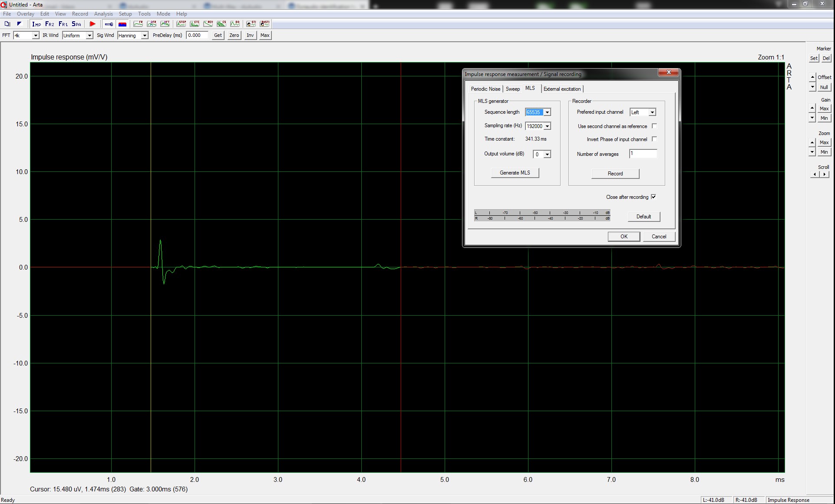Toggle Invert Phase of input channel

pos(654,139)
